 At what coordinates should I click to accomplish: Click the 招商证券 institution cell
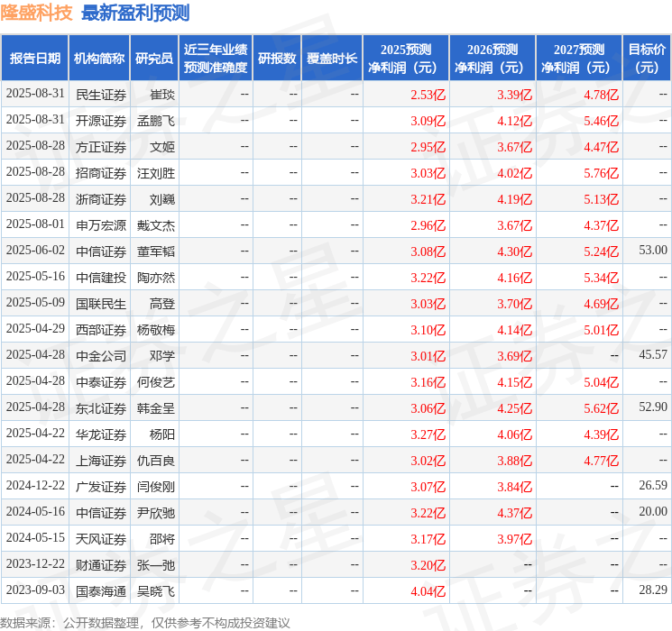click(x=101, y=173)
